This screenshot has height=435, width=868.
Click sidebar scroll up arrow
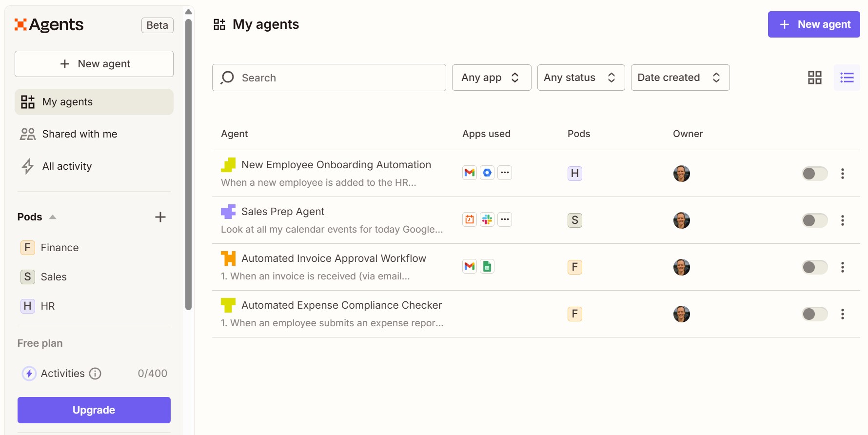pyautogui.click(x=189, y=12)
